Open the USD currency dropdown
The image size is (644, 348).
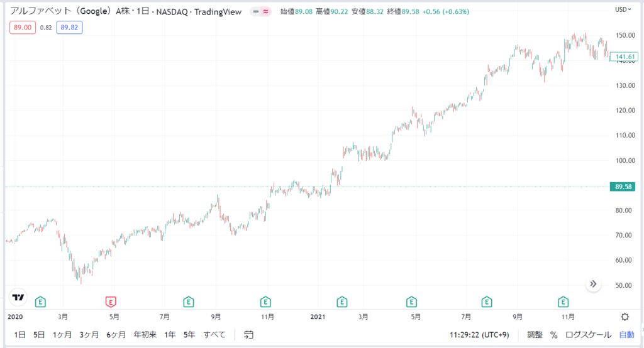point(623,9)
